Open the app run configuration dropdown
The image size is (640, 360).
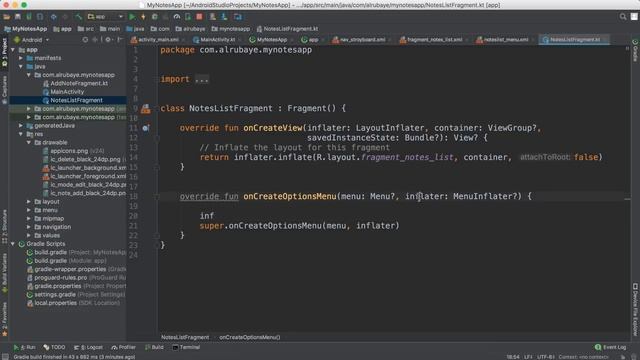click(105, 17)
